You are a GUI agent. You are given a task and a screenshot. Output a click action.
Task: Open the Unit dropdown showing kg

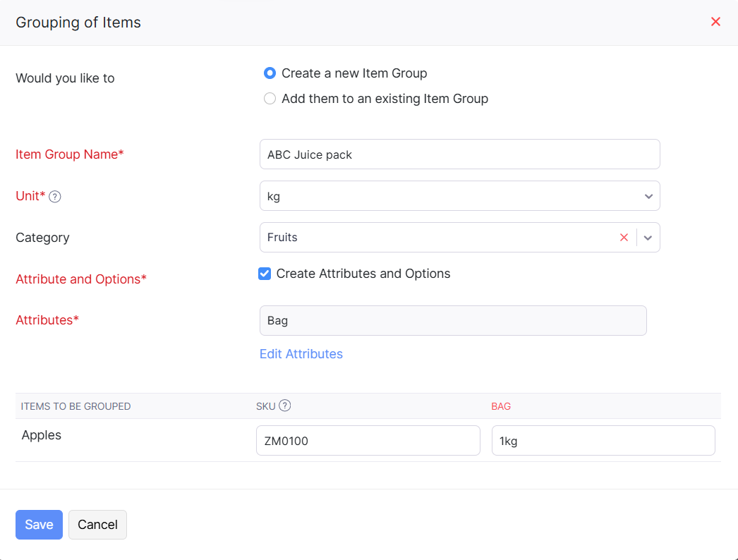452,196
